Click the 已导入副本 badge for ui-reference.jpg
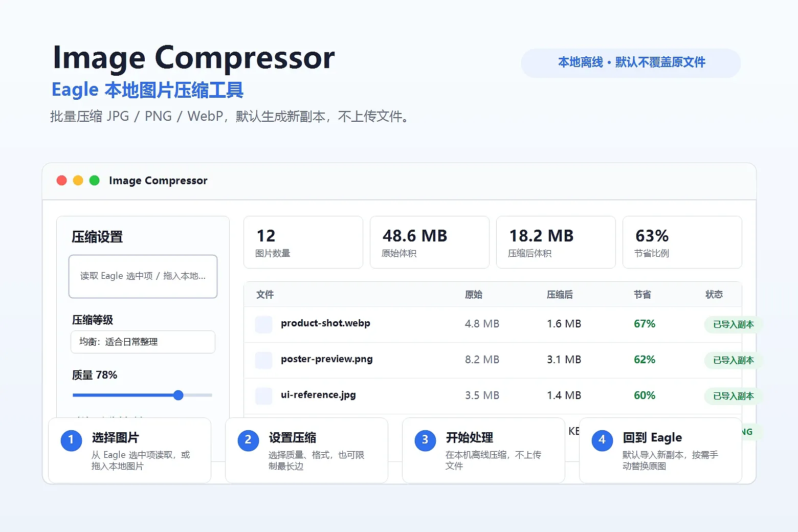This screenshot has width=798, height=532. tap(733, 396)
